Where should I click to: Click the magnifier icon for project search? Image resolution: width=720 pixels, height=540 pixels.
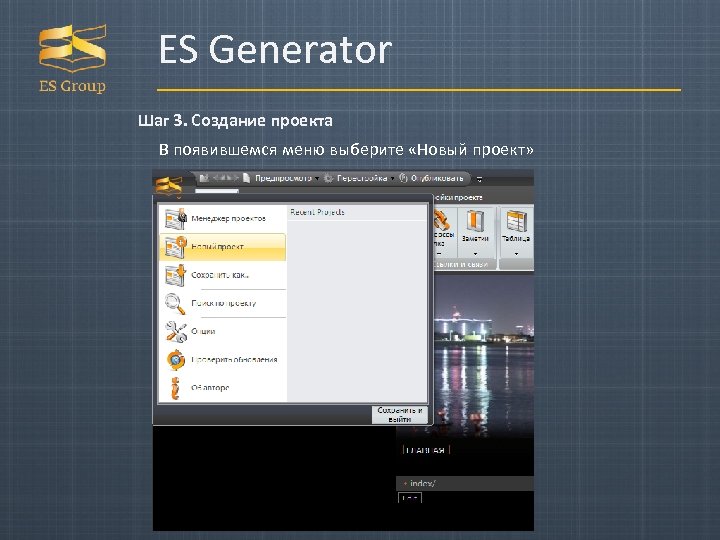pos(175,304)
